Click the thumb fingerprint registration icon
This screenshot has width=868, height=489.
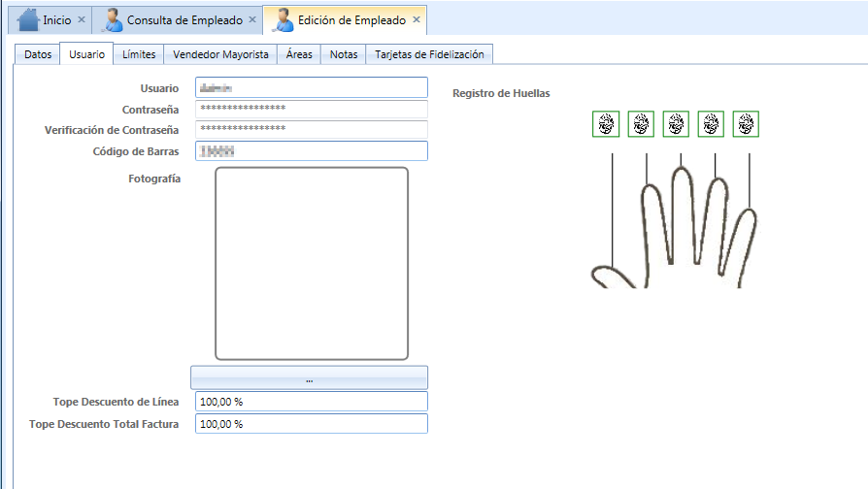pyautogui.click(x=606, y=124)
